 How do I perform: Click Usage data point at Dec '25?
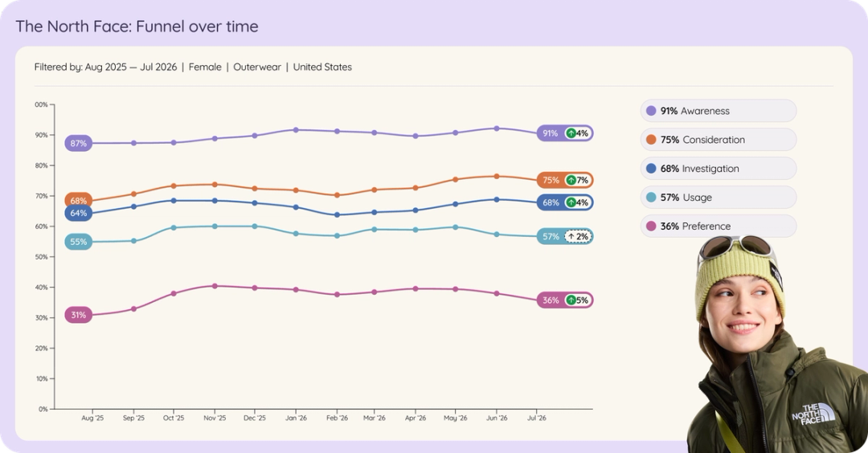pyautogui.click(x=255, y=226)
